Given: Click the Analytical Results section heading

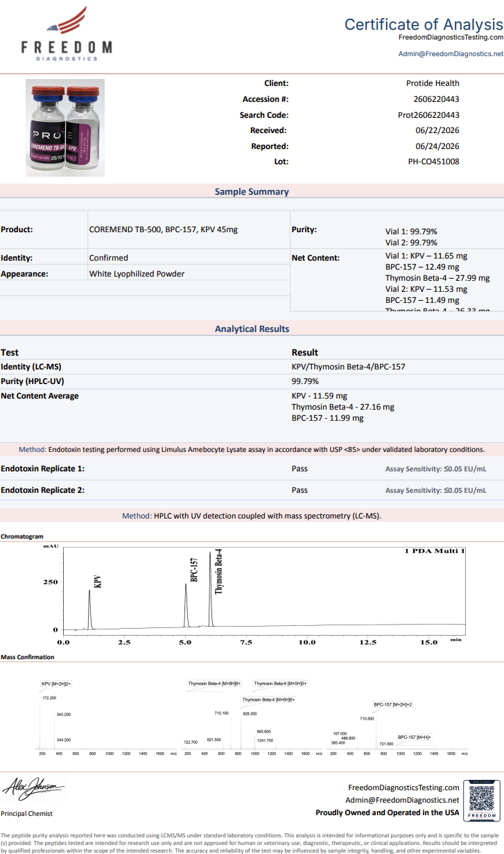Looking at the screenshot, I should pyautogui.click(x=252, y=329).
